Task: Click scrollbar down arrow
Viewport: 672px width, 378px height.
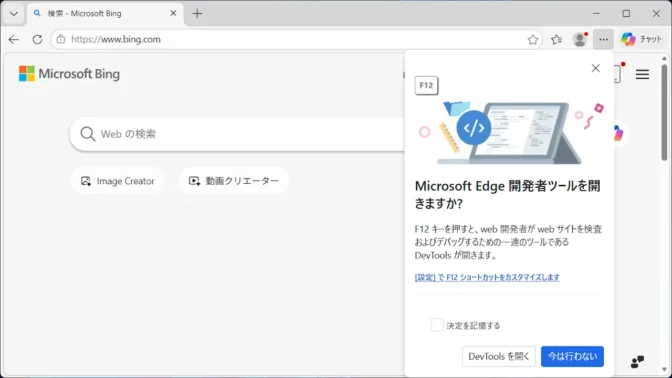Action: coord(664,369)
